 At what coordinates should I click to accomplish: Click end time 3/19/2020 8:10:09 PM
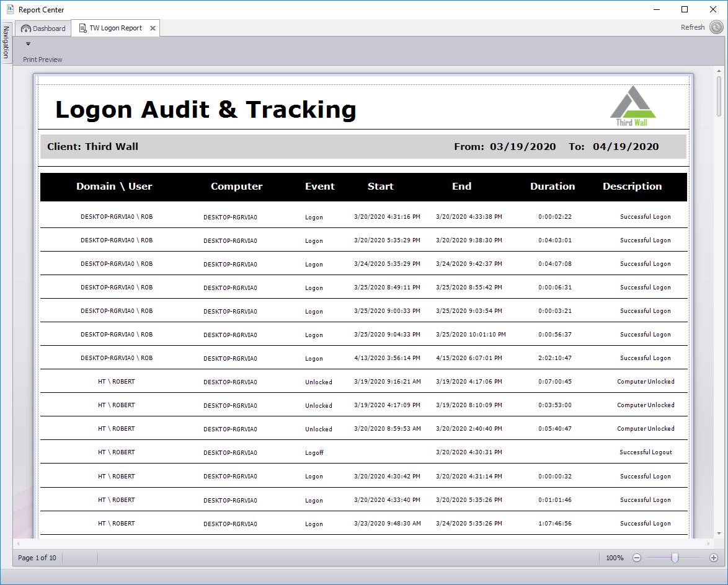[469, 405]
